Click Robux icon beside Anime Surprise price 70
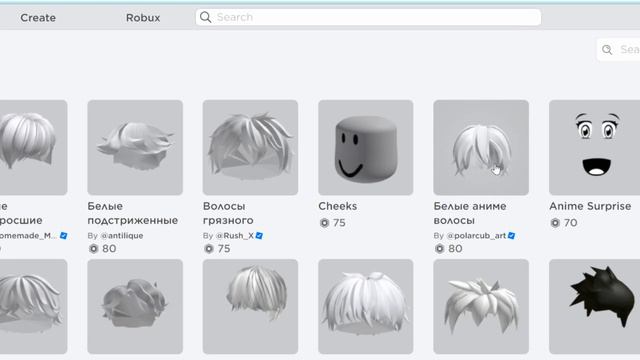Image resolution: width=640 pixels, height=360 pixels. pos(555,223)
